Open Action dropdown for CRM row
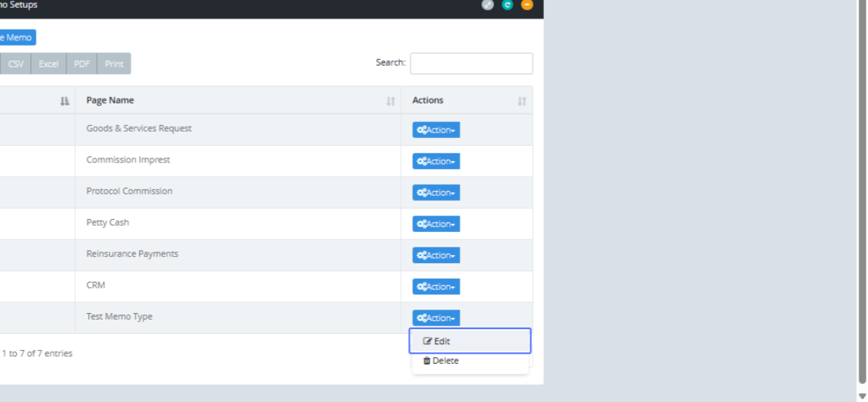 (x=436, y=287)
